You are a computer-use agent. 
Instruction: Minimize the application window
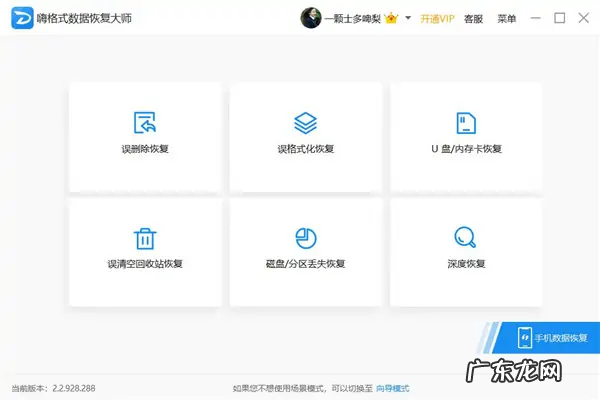coord(538,18)
